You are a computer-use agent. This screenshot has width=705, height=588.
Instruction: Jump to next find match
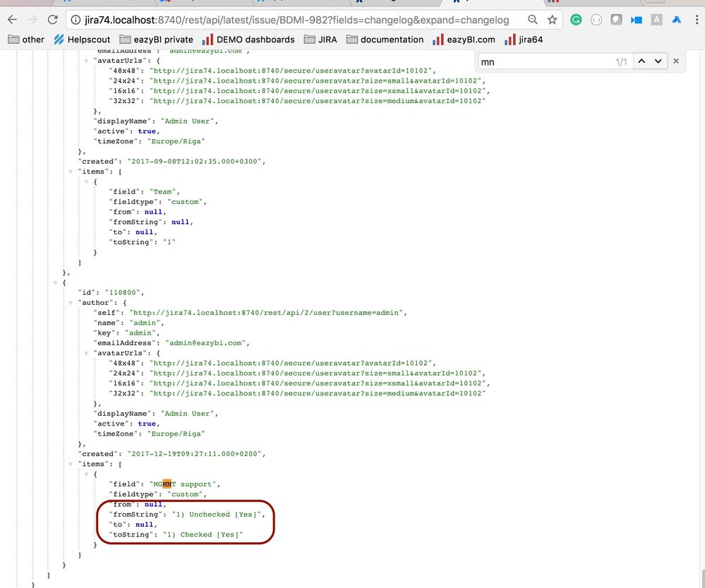click(658, 61)
